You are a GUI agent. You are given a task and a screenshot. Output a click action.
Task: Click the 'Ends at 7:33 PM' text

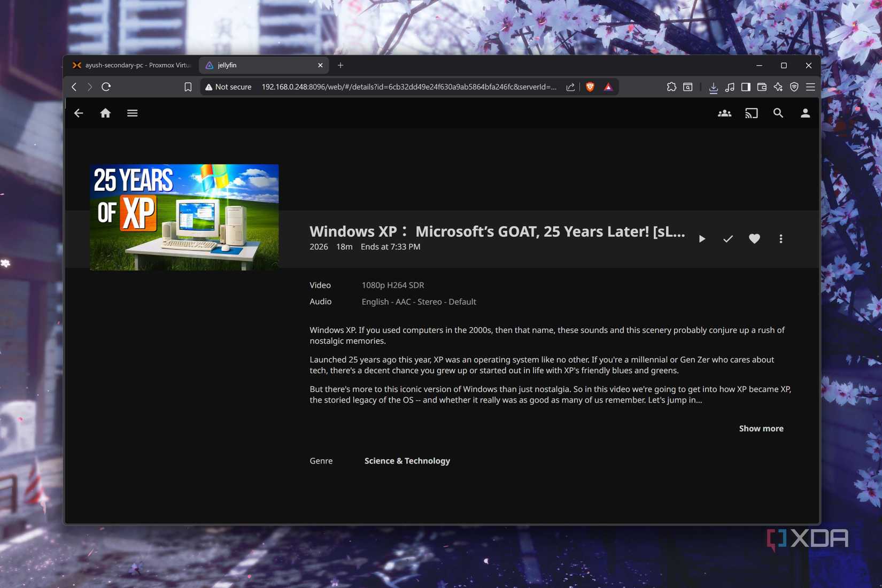390,247
